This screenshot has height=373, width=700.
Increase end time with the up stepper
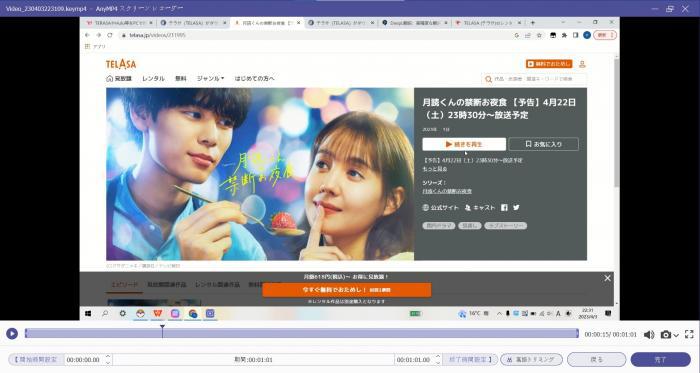click(x=438, y=356)
